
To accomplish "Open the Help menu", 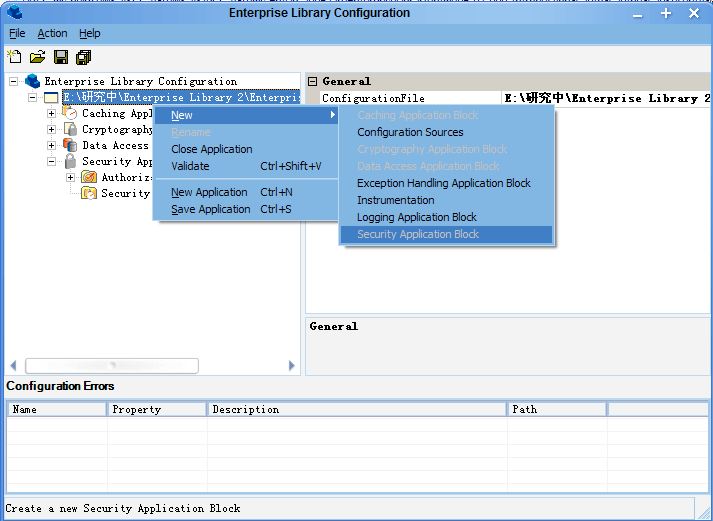I will 90,33.
